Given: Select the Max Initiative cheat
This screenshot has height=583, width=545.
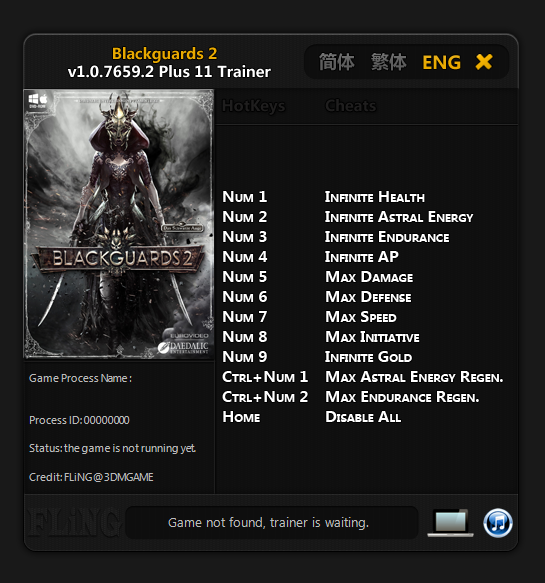Looking at the screenshot, I should click(x=373, y=337).
